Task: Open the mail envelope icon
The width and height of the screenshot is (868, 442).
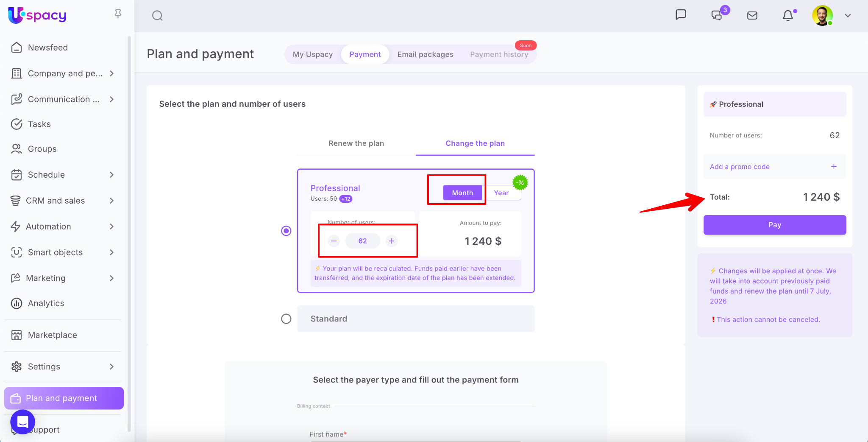Action: tap(752, 16)
